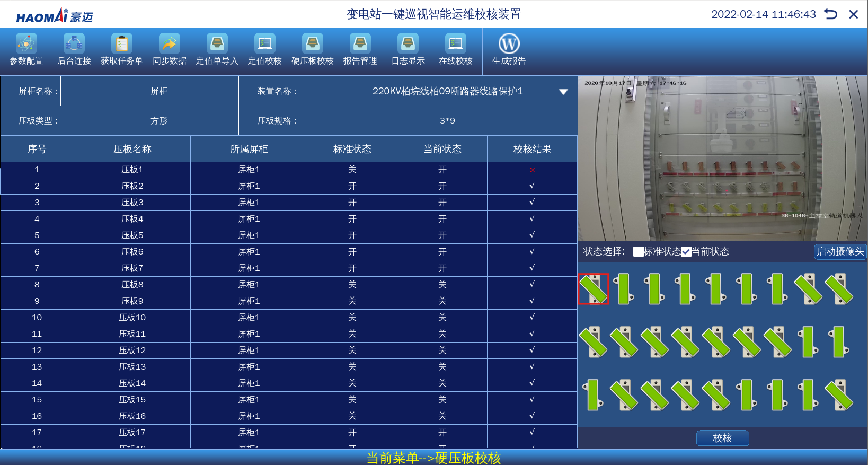Click the 启动摄像头 button
This screenshot has width=868, height=465.
[840, 251]
